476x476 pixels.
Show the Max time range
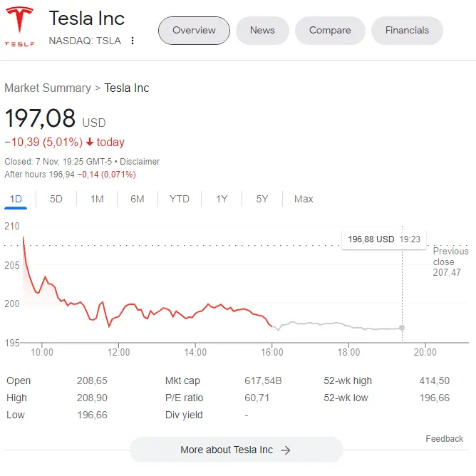[304, 199]
